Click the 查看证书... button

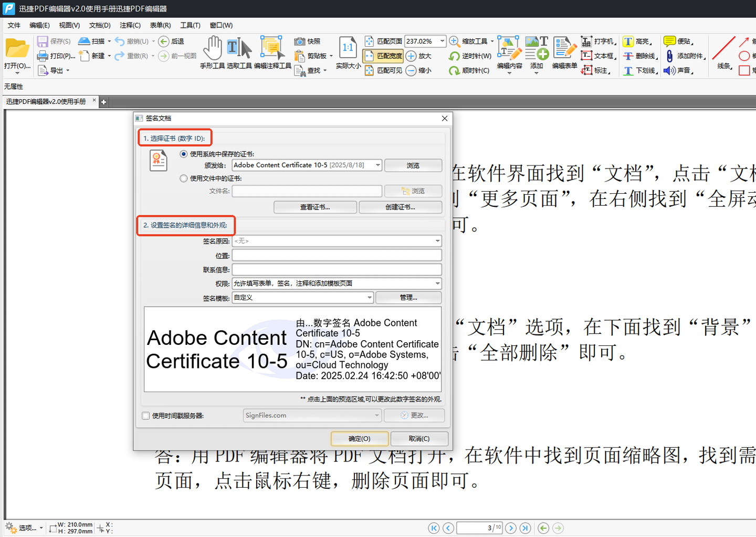pos(315,207)
